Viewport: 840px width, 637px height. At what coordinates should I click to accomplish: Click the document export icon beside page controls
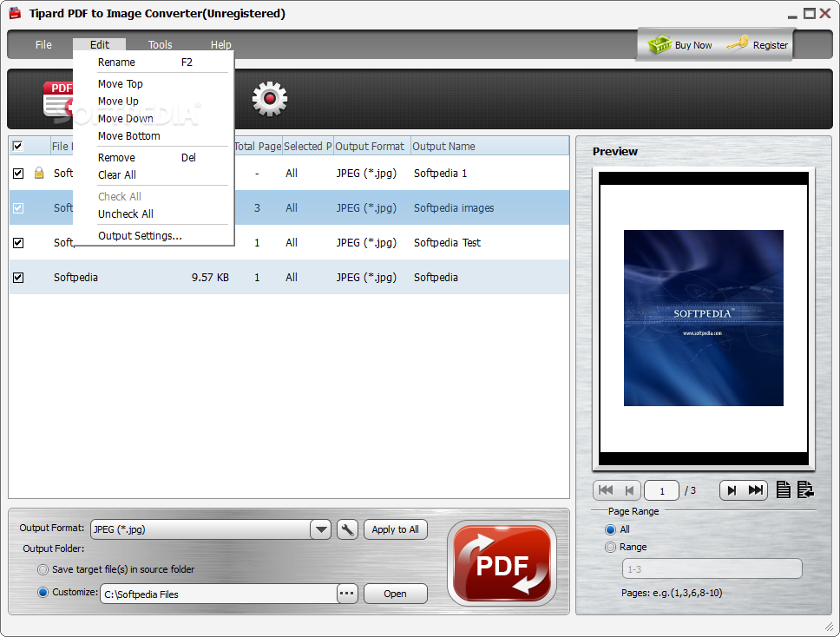pyautogui.click(x=805, y=489)
